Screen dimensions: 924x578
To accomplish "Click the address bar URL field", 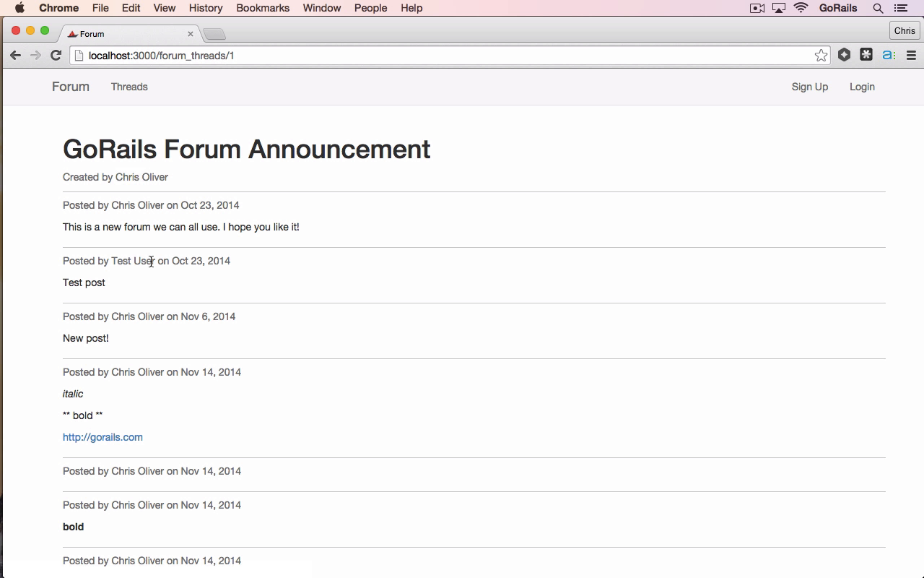I will [x=448, y=56].
